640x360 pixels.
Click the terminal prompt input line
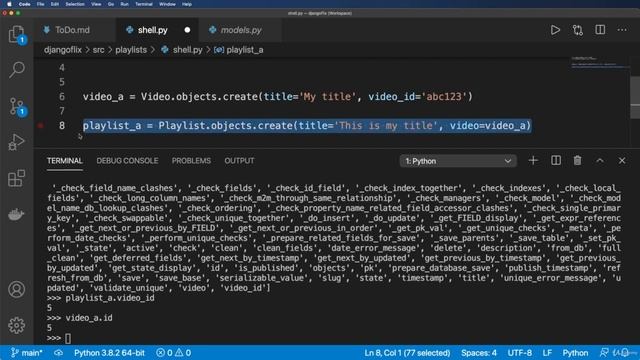point(333,338)
